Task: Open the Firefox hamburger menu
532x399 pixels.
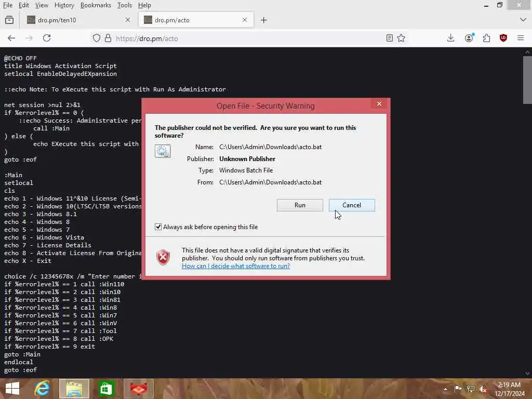Action: pos(521,38)
